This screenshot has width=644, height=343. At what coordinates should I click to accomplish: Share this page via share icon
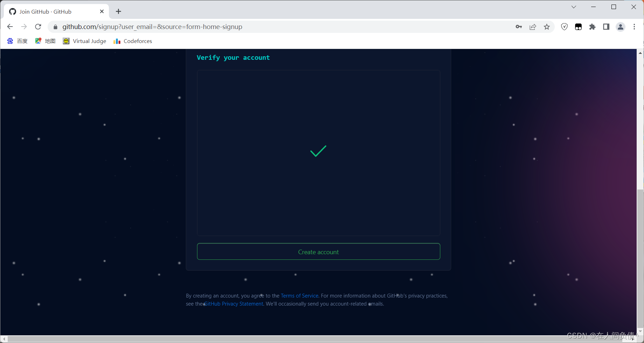pos(533,27)
